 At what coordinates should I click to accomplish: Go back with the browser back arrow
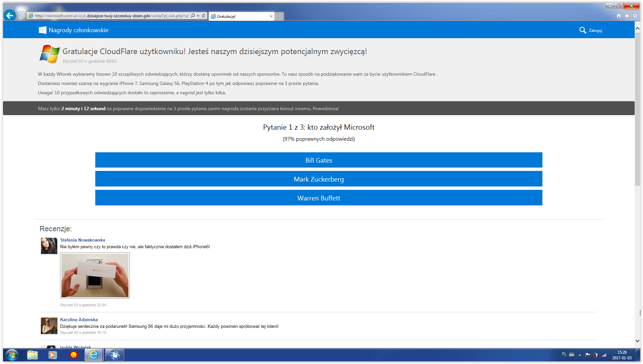tap(10, 15)
